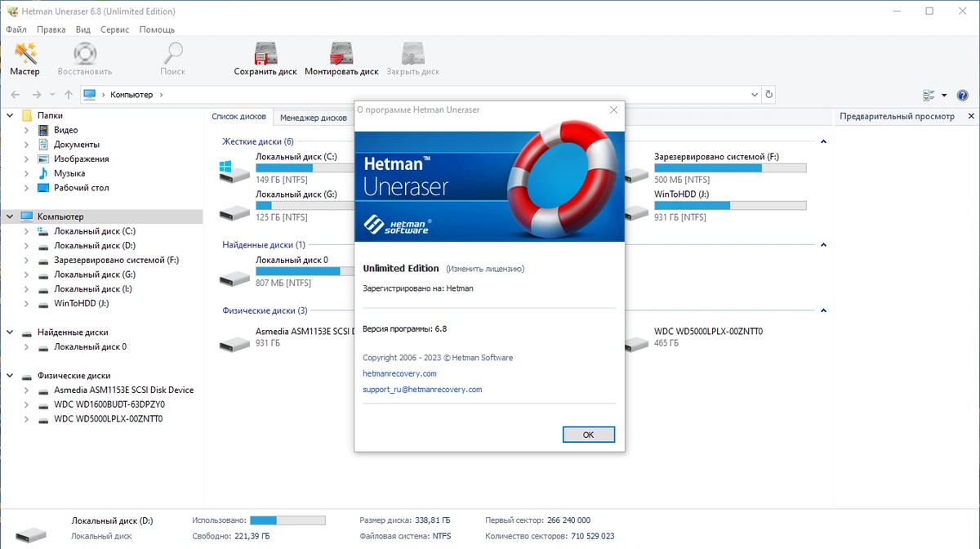The height and width of the screenshot is (549, 980).
Task: Select WDC WD1600BUDT-63DPZY0 in tree
Action: pyautogui.click(x=109, y=404)
